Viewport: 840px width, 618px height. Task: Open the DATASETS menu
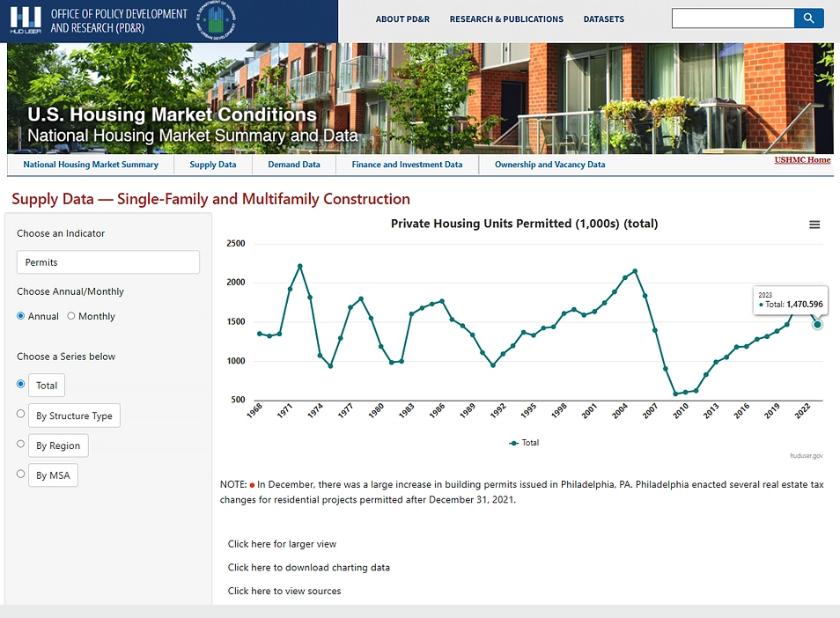click(603, 18)
